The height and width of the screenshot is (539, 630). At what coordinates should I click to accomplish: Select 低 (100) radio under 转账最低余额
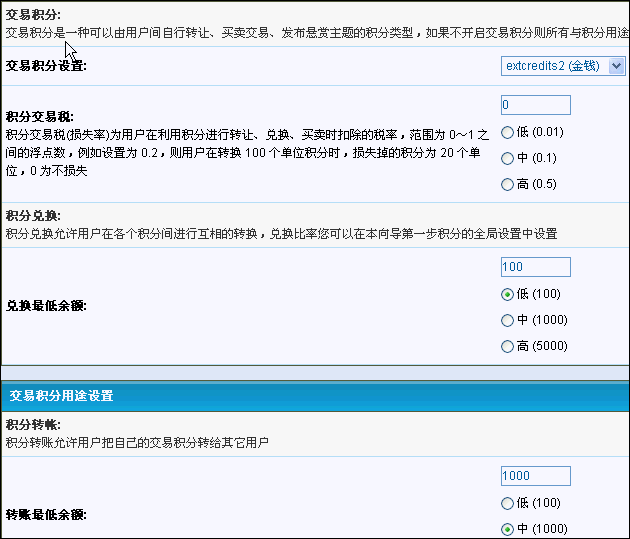508,503
